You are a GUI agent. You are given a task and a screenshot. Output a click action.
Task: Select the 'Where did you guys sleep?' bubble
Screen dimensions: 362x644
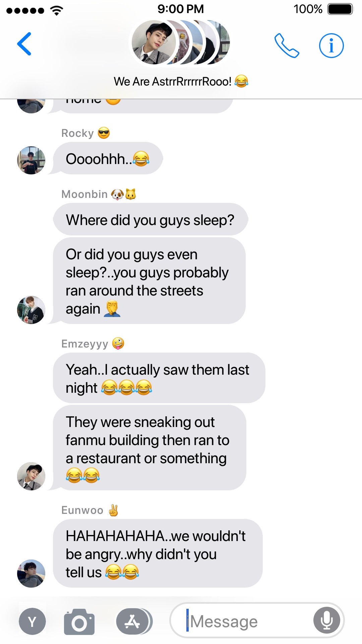pyautogui.click(x=150, y=219)
